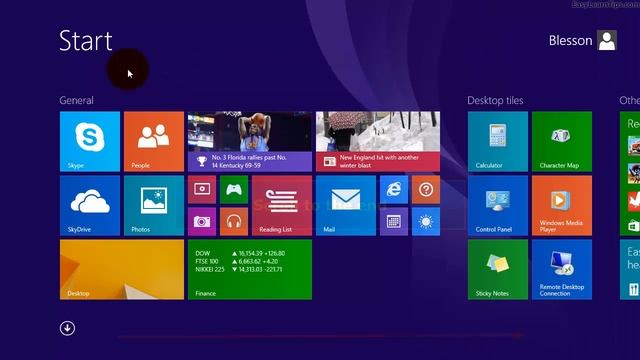
Task: Open the Sticky Notes tile
Action: 498,269
